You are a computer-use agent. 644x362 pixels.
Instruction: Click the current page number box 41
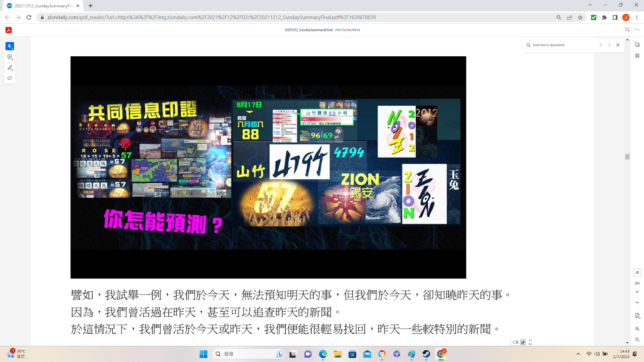tap(637, 272)
